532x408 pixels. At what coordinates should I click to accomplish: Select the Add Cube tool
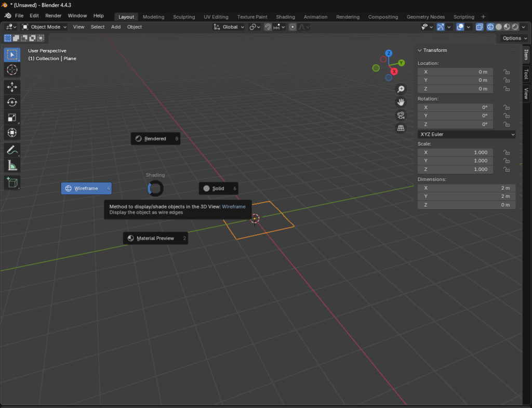(x=12, y=182)
